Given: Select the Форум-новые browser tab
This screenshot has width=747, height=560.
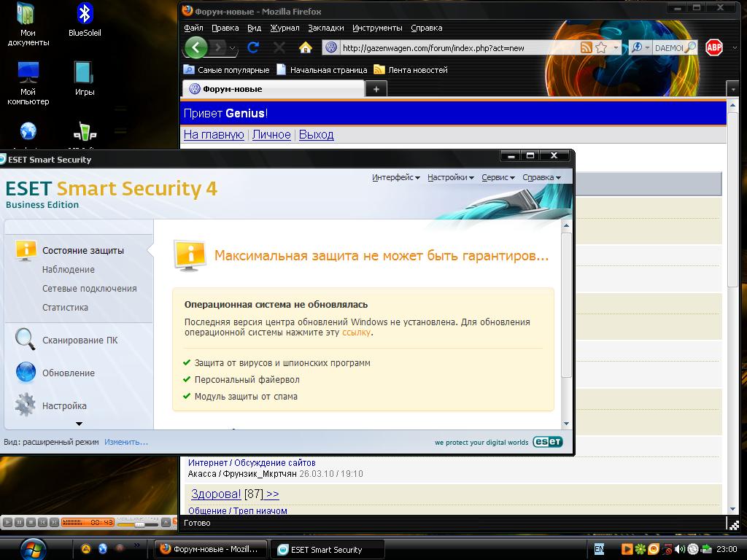Looking at the screenshot, I should pyautogui.click(x=274, y=89).
